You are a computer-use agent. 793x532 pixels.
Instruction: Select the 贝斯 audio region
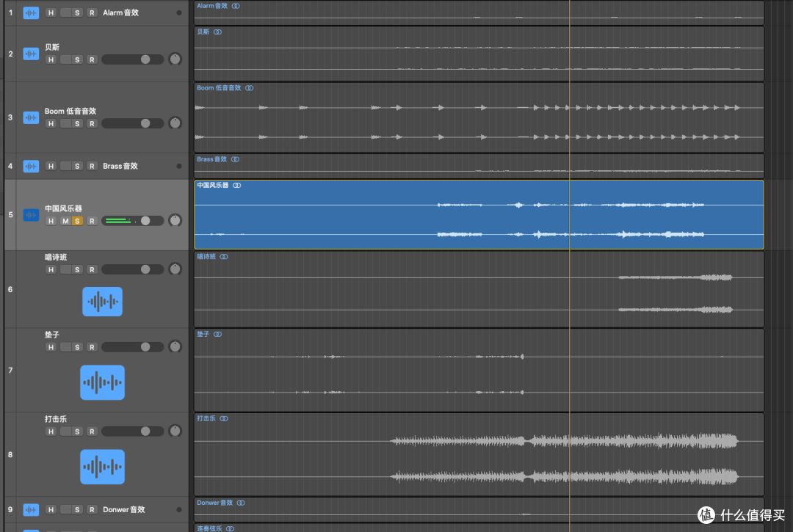coord(479,54)
